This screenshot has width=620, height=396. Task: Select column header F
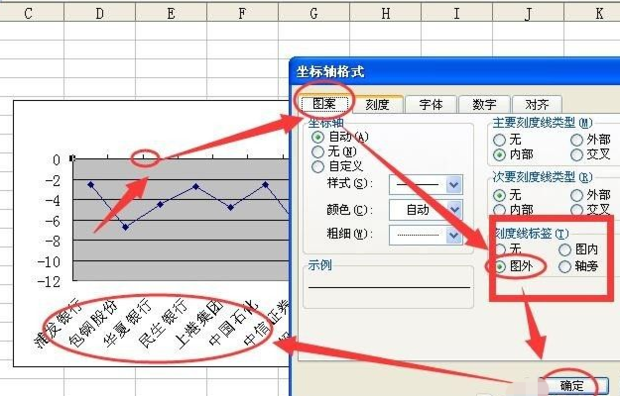(x=242, y=14)
